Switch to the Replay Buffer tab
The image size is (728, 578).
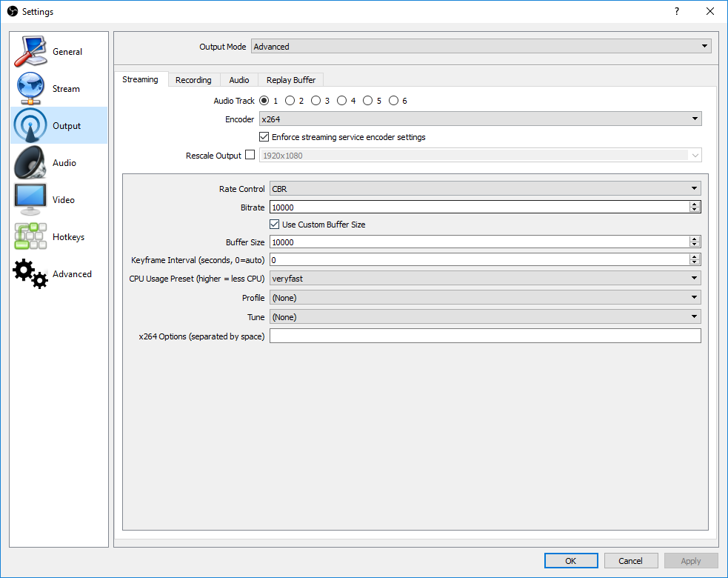coord(291,80)
